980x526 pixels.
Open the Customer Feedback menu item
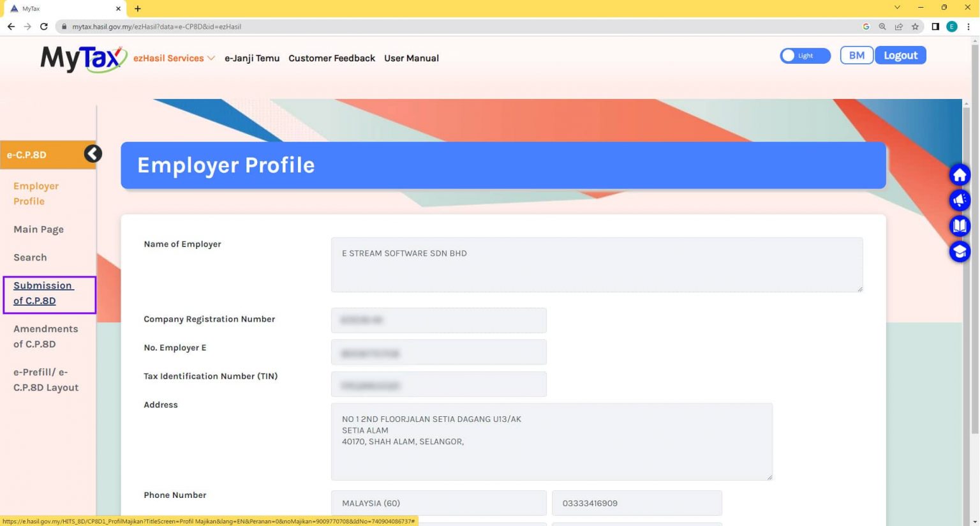click(x=332, y=58)
